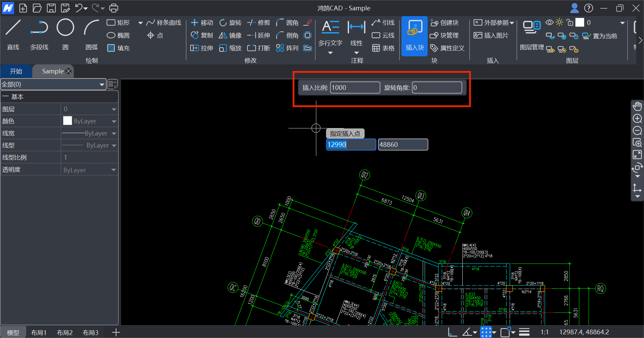Choose the 镜像 mirror tool

pos(230,35)
